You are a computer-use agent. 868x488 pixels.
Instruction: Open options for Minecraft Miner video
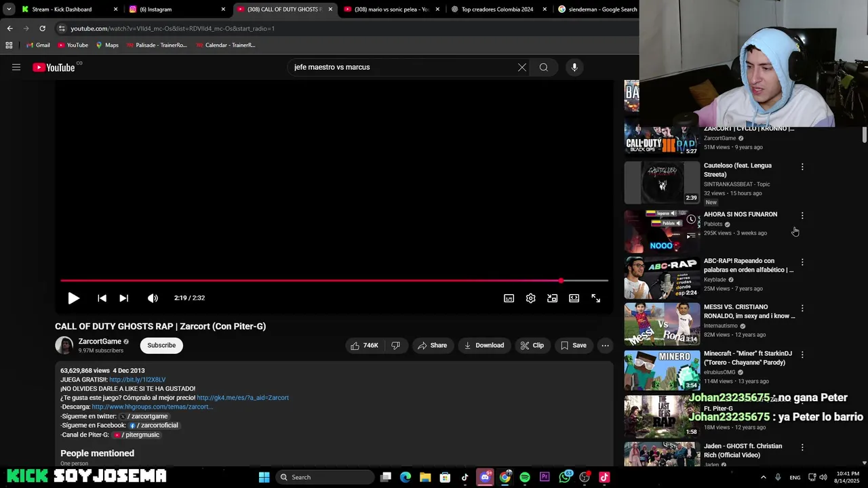coord(802,355)
